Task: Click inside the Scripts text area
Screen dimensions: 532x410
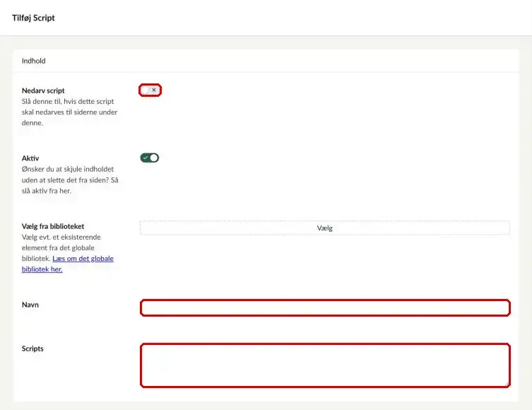Action: [325, 365]
